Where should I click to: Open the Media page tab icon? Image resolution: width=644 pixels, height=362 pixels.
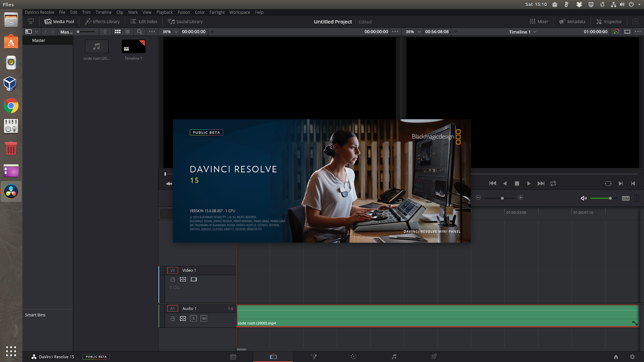click(x=233, y=357)
